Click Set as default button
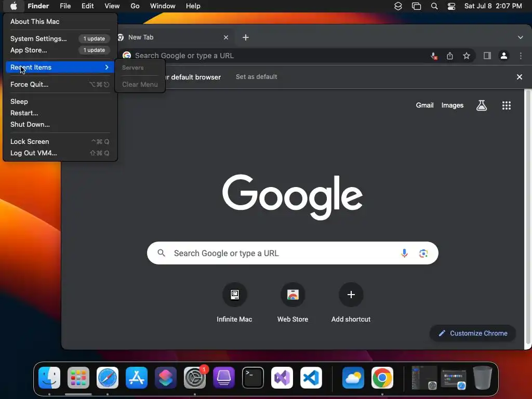532x399 pixels. [257, 77]
